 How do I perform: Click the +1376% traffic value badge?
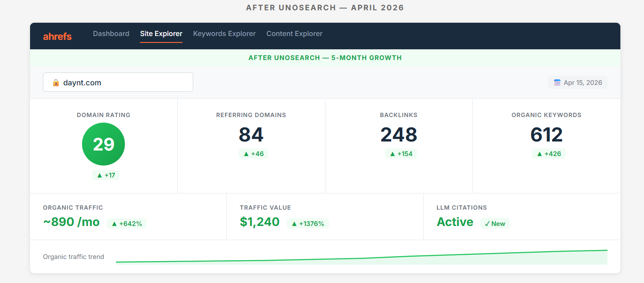pyautogui.click(x=308, y=223)
